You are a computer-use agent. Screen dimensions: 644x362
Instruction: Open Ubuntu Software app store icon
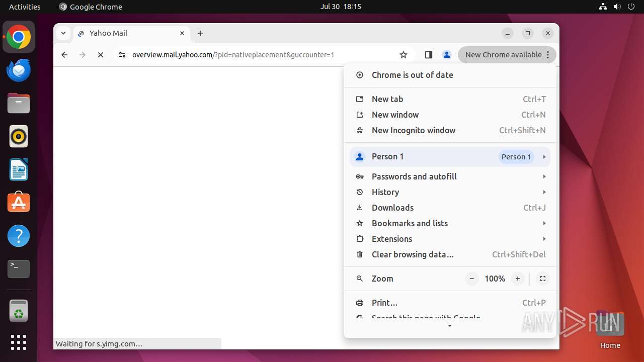tap(19, 203)
